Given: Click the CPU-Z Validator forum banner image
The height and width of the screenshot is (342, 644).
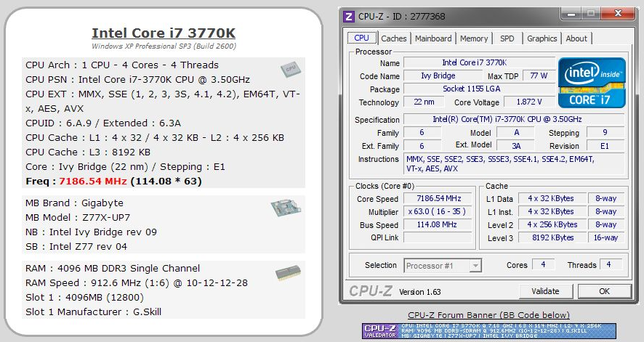Looking at the screenshot, I should (x=489, y=331).
